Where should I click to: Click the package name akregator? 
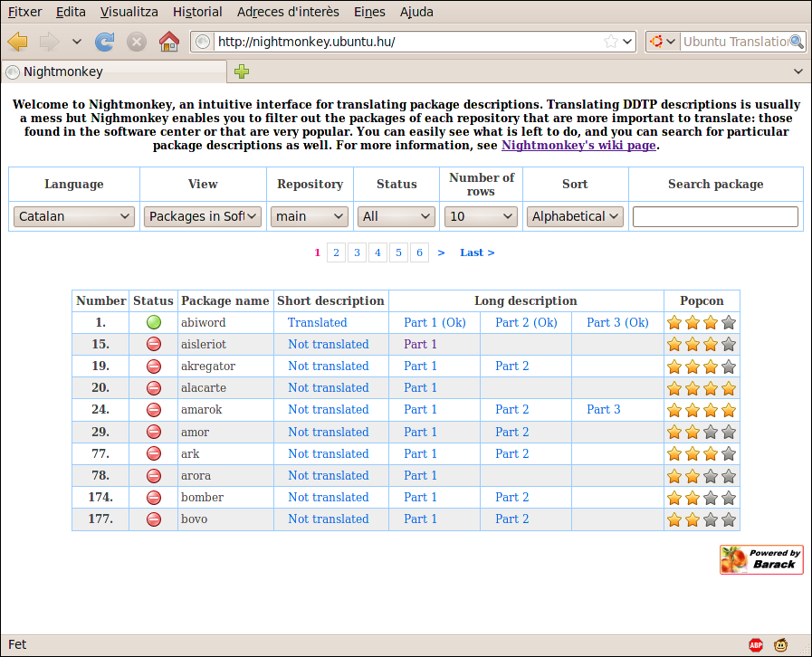pos(208,366)
